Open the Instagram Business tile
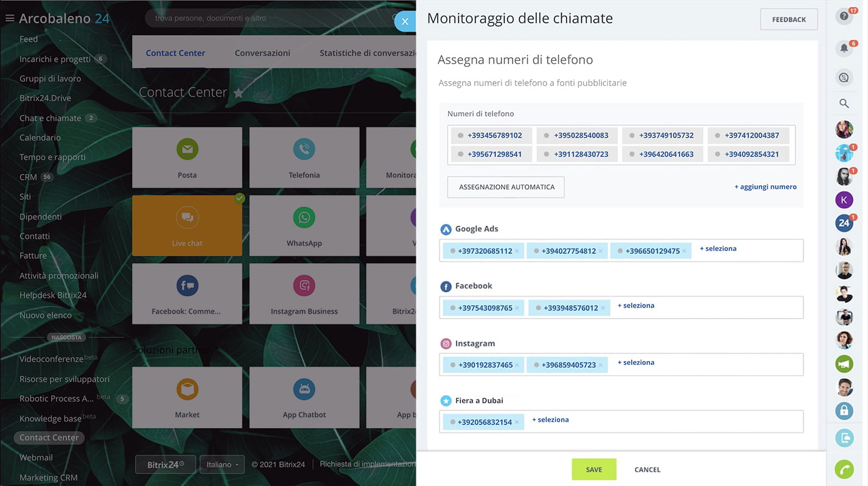Image resolution: width=868 pixels, height=486 pixels. [x=304, y=294]
